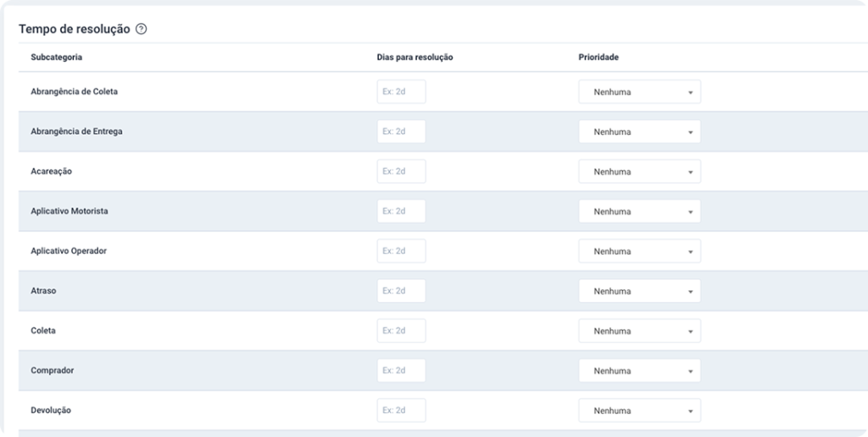Expand the Acareação priority dropdown
The height and width of the screenshot is (437, 868).
639,171
